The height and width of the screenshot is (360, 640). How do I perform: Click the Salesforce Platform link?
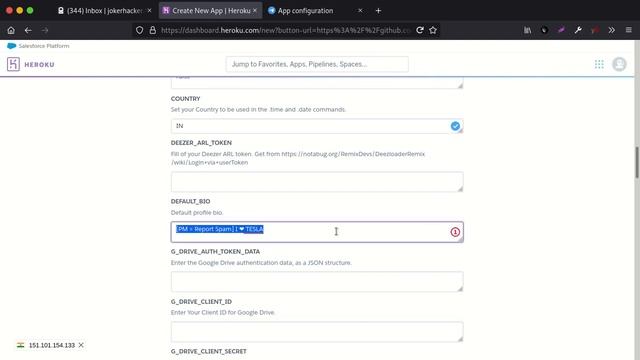click(44, 46)
